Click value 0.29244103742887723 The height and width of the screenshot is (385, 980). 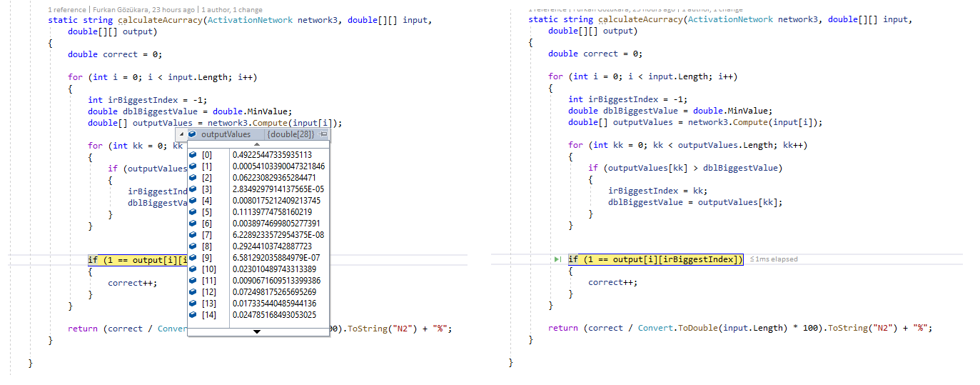coord(273,246)
